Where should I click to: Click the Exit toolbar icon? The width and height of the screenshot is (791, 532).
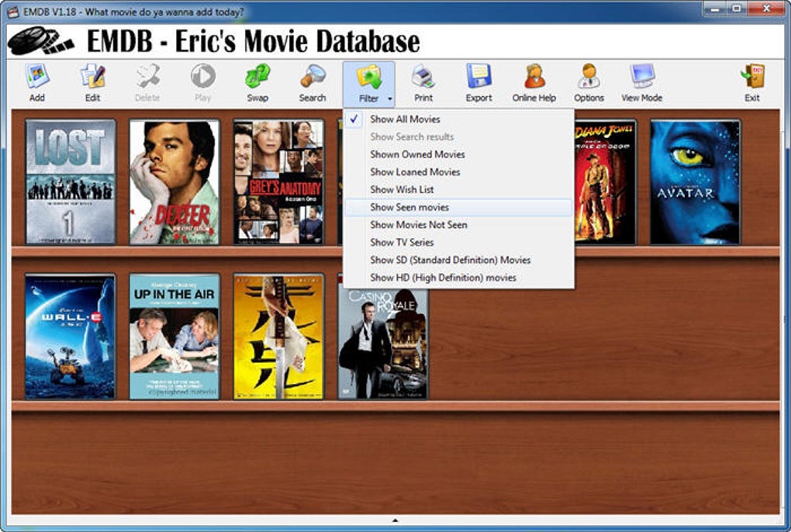coord(752,83)
